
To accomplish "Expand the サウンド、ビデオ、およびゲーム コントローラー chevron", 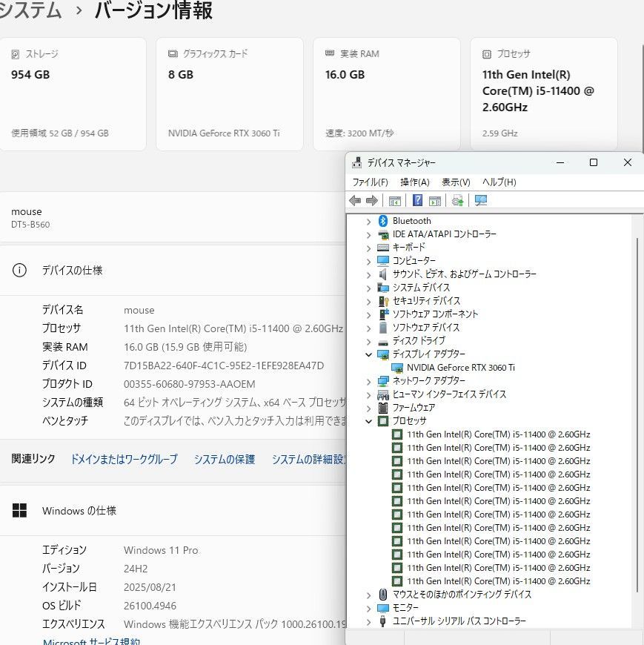I will [368, 275].
